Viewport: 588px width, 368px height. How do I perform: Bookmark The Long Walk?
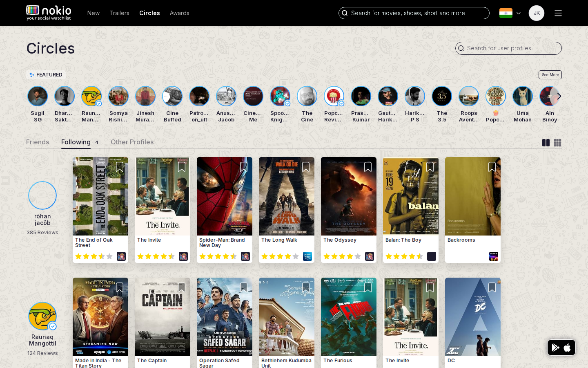pyautogui.click(x=306, y=167)
